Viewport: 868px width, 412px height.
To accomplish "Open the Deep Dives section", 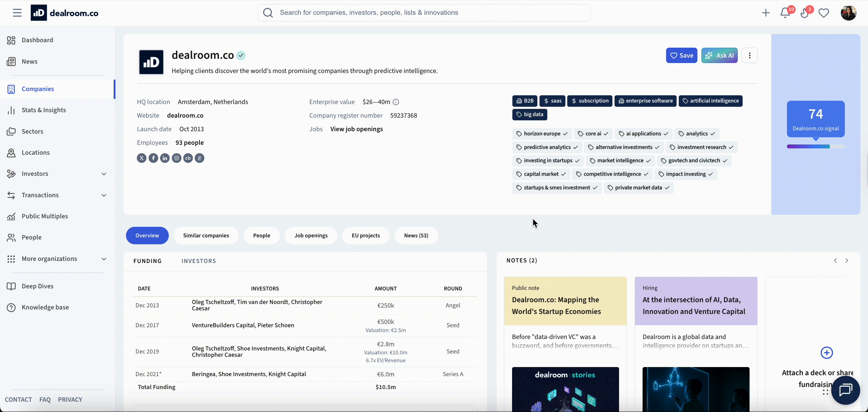I will tap(37, 286).
